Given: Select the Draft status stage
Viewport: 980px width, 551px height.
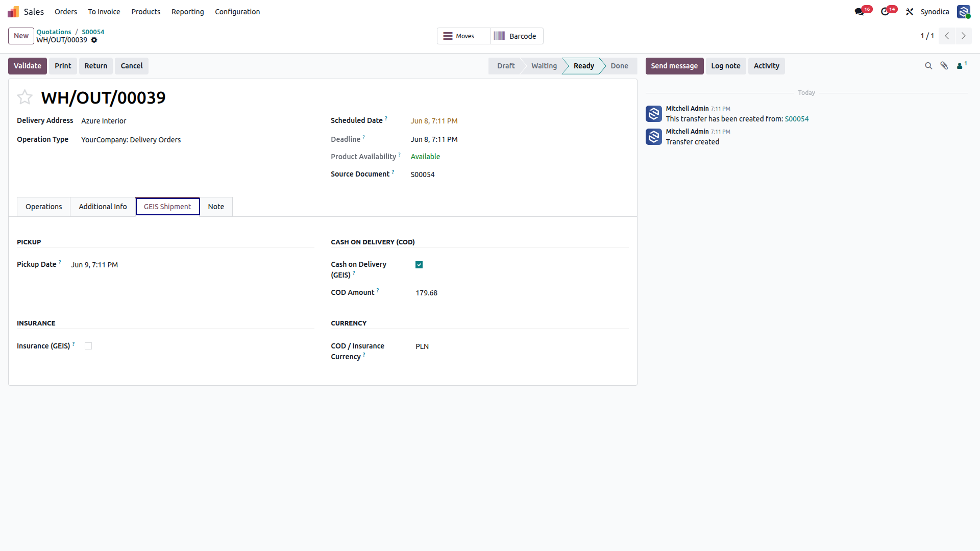Looking at the screenshot, I should coord(506,66).
